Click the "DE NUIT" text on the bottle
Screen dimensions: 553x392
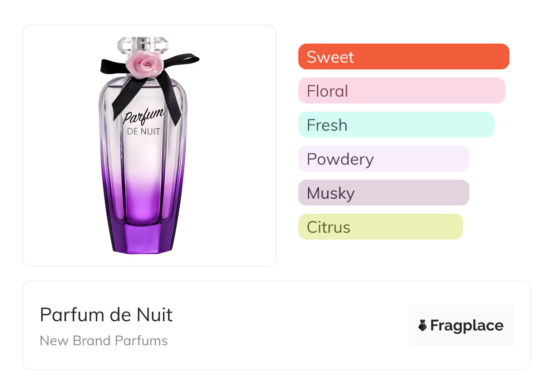tap(143, 132)
